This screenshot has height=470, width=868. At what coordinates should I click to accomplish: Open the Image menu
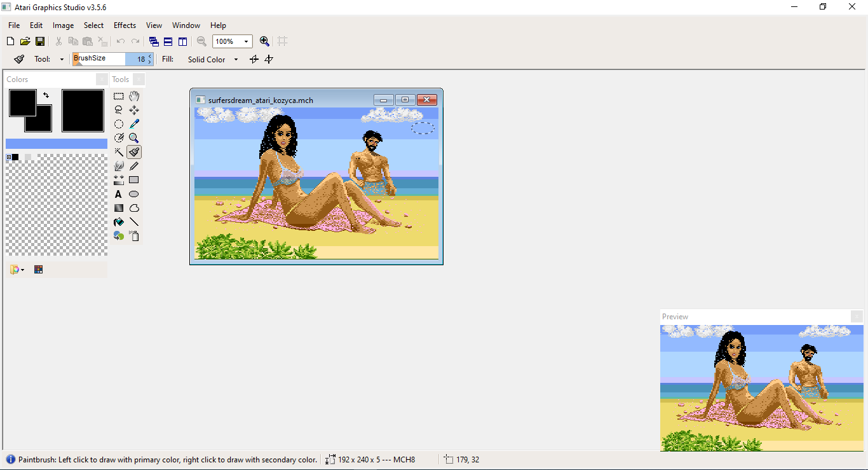(x=63, y=25)
